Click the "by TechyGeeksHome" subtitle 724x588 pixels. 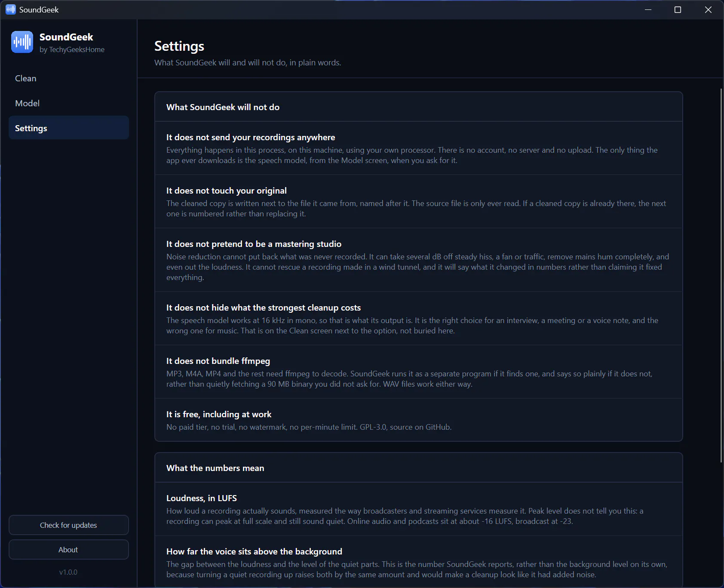pos(72,49)
